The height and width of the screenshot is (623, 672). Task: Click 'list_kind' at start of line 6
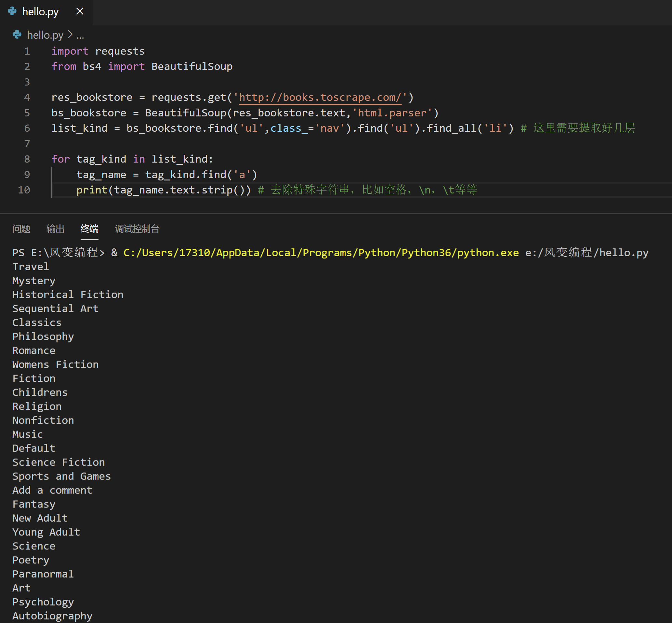pos(80,128)
